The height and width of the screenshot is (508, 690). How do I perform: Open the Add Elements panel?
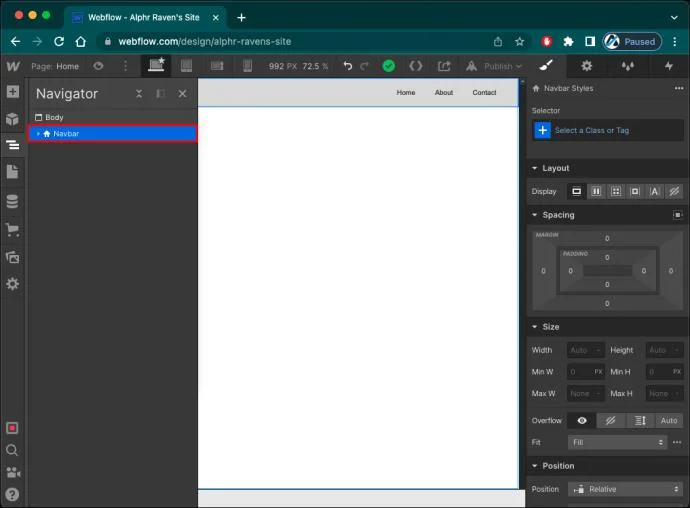(x=13, y=92)
